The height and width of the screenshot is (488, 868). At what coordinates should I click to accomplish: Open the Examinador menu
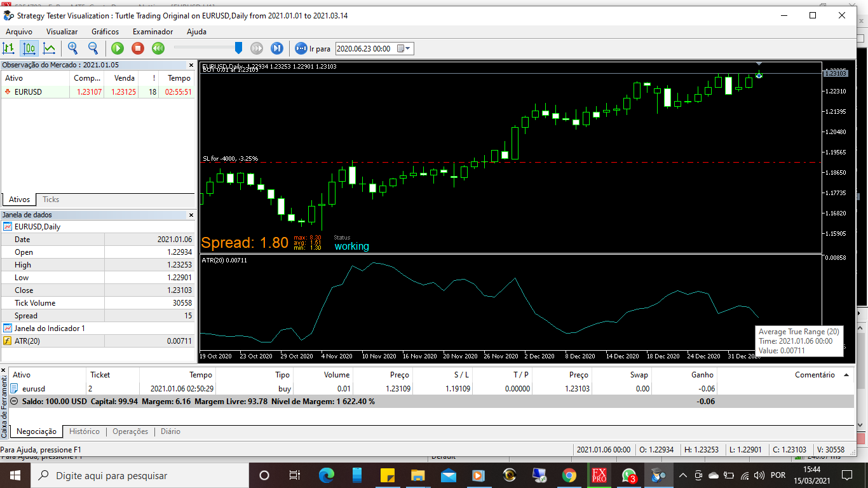click(153, 31)
